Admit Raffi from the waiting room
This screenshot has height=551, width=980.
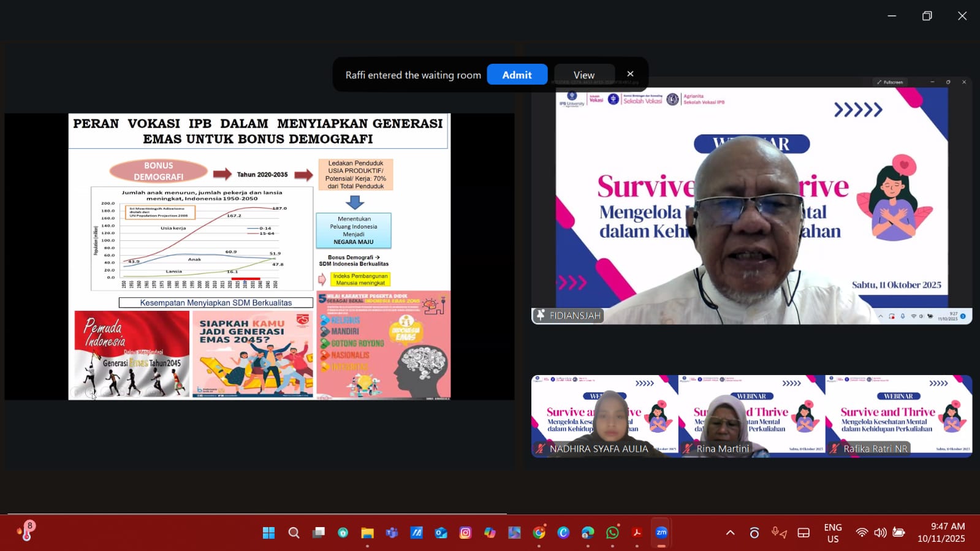click(x=517, y=75)
